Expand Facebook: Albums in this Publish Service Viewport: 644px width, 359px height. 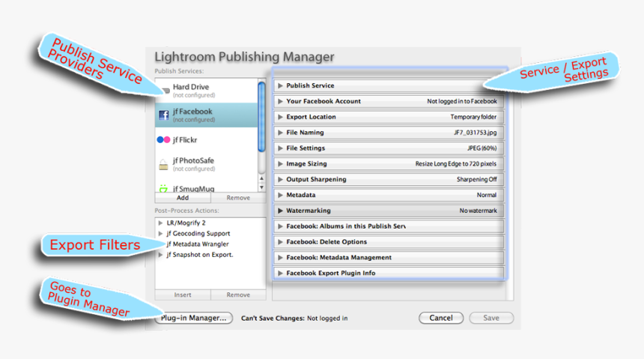click(x=280, y=226)
